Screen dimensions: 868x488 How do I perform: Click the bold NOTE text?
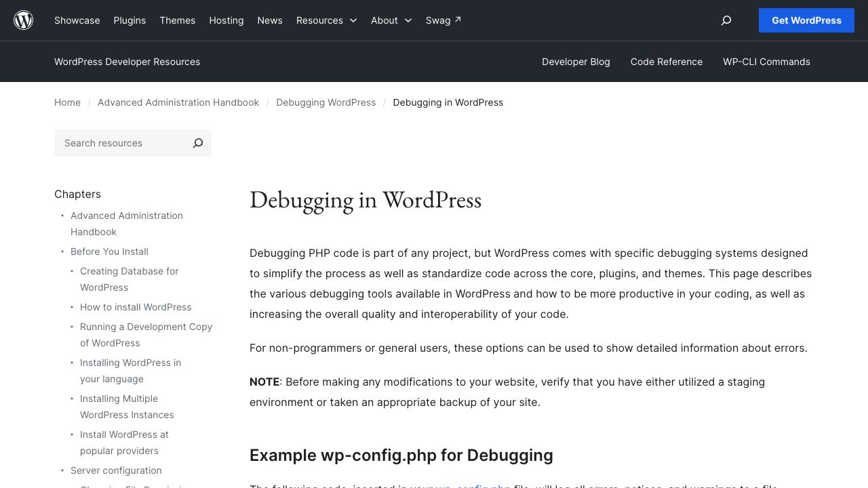point(264,382)
